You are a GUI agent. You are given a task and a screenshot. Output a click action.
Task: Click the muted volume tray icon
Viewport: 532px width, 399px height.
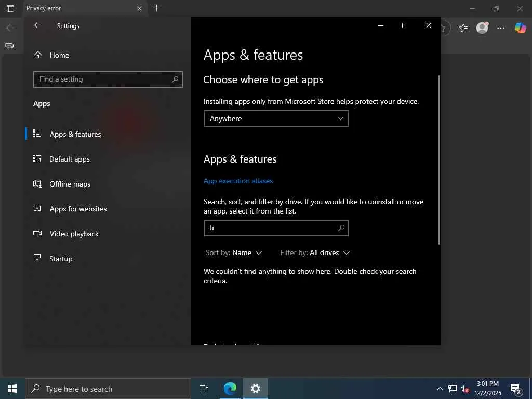465,389
